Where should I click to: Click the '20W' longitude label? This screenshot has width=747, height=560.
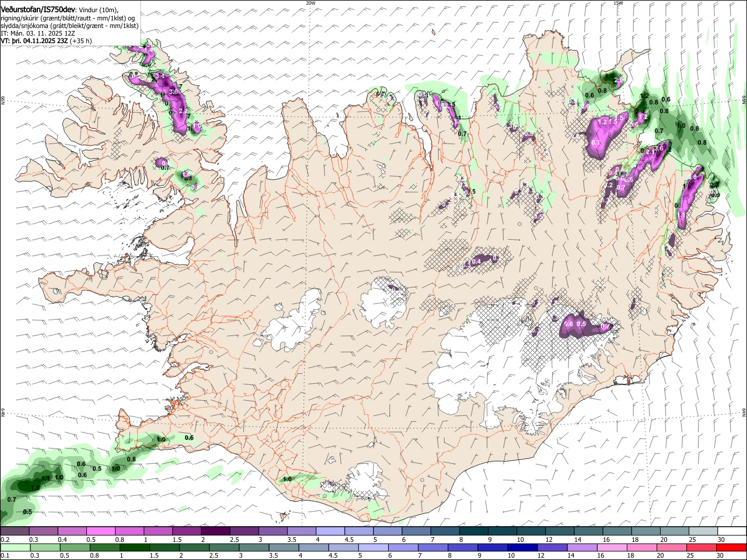click(310, 3)
